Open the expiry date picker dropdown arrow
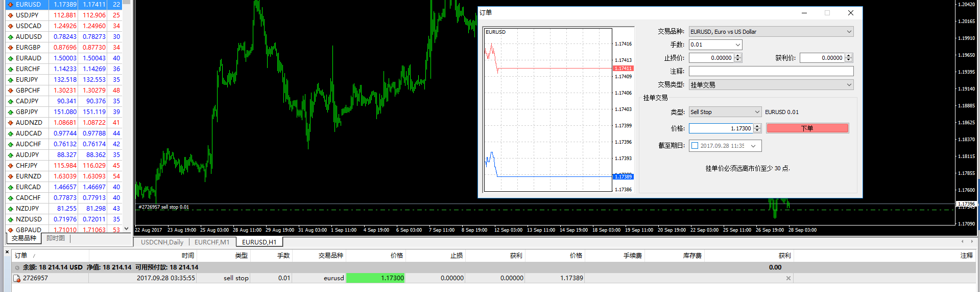Image resolution: width=980 pixels, height=292 pixels. [x=753, y=146]
